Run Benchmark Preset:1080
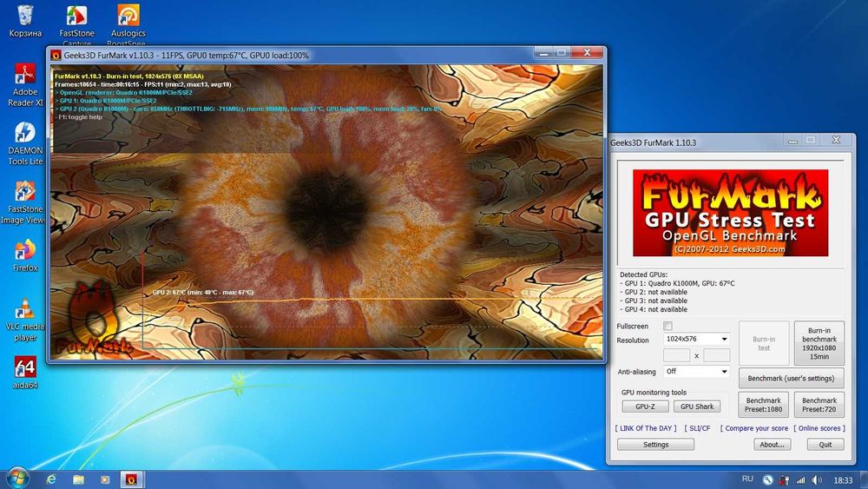The image size is (868, 489). (x=763, y=405)
